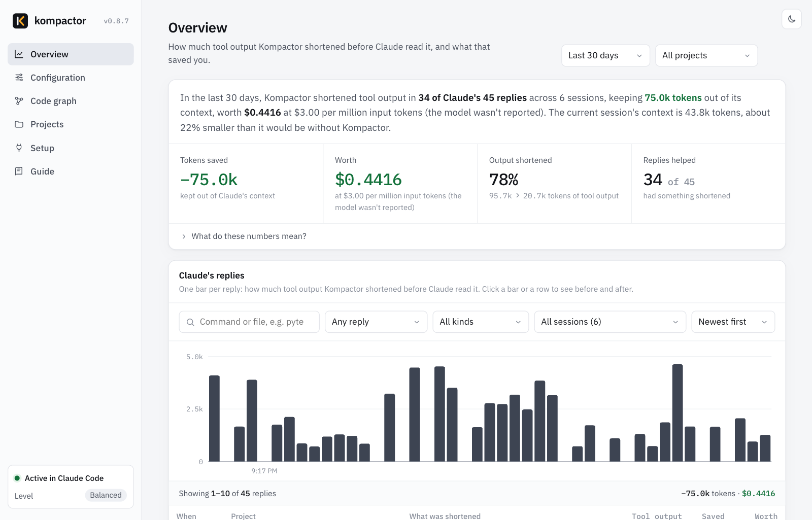Click the Claude's replies heading
This screenshot has height=520, width=812.
tap(212, 275)
